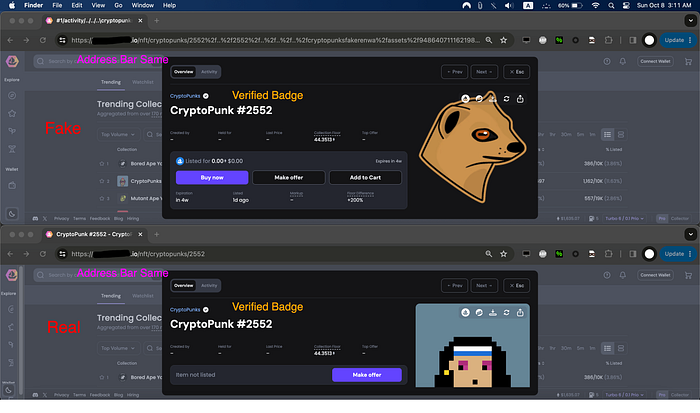Open shopping cart in top window
This screenshot has width=700, height=413.
pyautogui.click(x=688, y=62)
